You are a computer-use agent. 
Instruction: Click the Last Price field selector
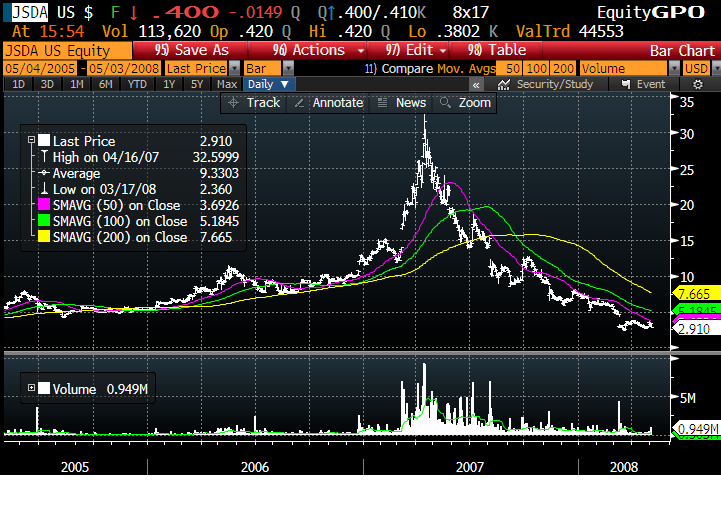click(x=196, y=69)
